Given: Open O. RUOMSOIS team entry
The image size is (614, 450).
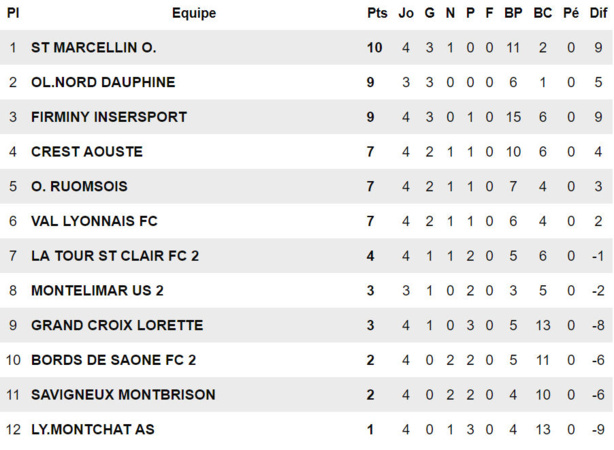Looking at the screenshot, I should [x=79, y=187].
